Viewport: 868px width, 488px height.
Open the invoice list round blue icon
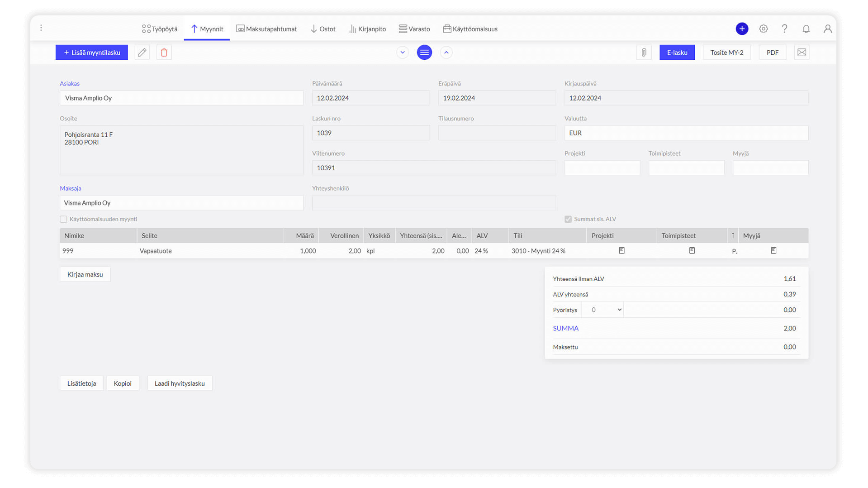[x=424, y=53]
